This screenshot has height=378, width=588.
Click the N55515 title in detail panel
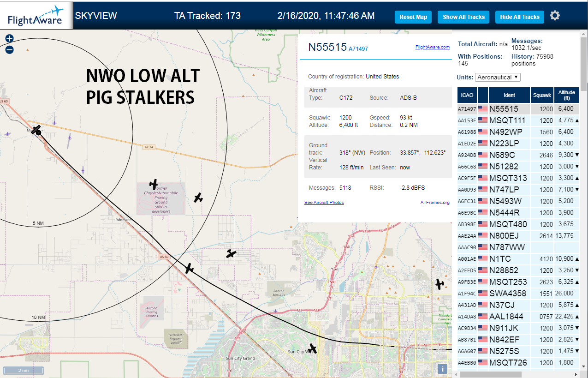(x=327, y=47)
